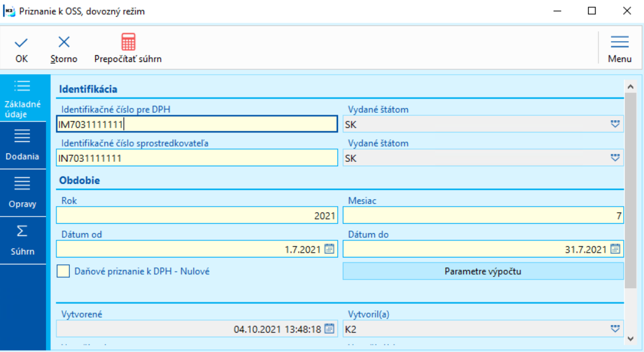The width and height of the screenshot is (644, 352).
Task: Click the vertical scrollbar thumb
Action: pyautogui.click(x=631, y=191)
